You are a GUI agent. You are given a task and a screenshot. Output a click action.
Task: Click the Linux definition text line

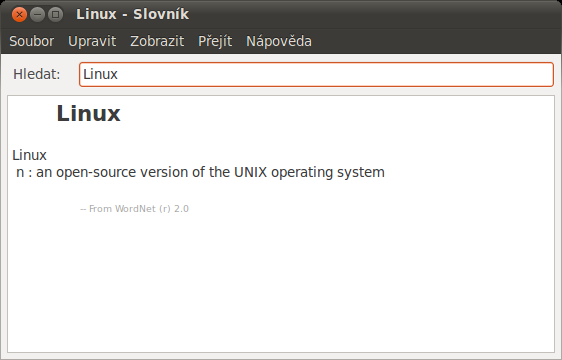pyautogui.click(x=200, y=172)
